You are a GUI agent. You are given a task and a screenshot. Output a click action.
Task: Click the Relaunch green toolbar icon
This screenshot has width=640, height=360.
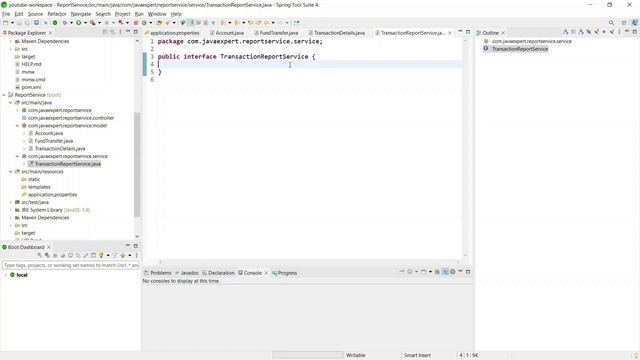click(x=144, y=23)
